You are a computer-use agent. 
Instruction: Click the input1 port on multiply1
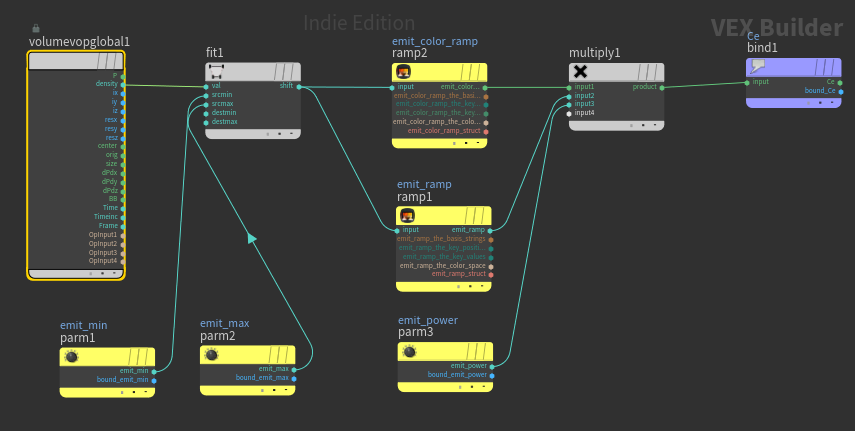click(569, 87)
